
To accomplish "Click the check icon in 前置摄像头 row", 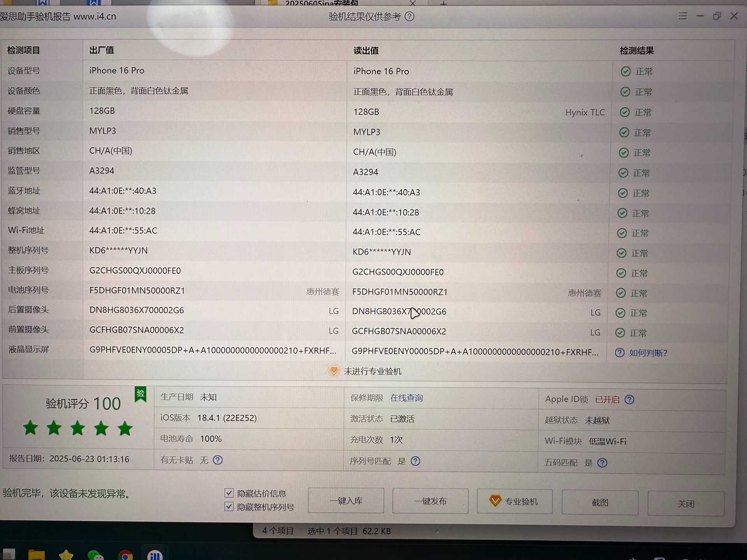I will 621,333.
